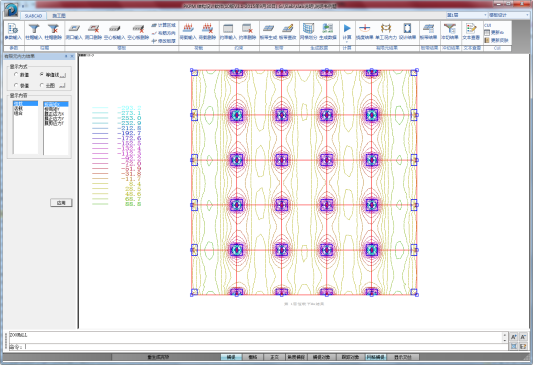The height and width of the screenshot is (366, 533).
Task: Select the 柱帽删除 column cap delete tool
Action: 53,32
